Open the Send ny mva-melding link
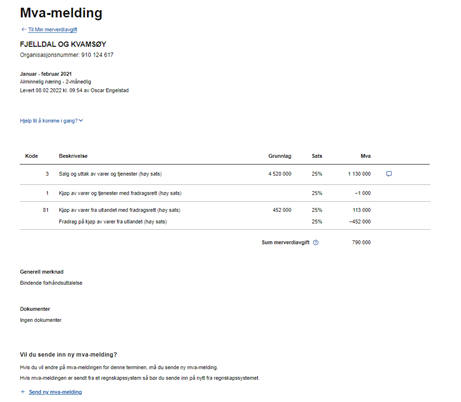This screenshot has height=402, width=461. 55,392
